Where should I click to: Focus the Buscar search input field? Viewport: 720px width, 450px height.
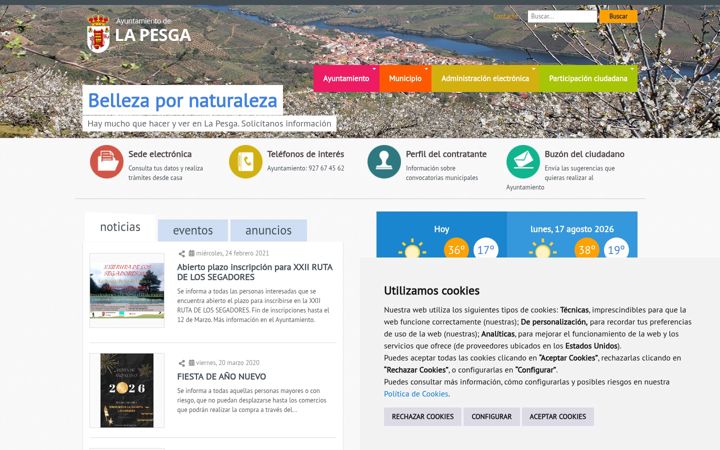coord(562,16)
